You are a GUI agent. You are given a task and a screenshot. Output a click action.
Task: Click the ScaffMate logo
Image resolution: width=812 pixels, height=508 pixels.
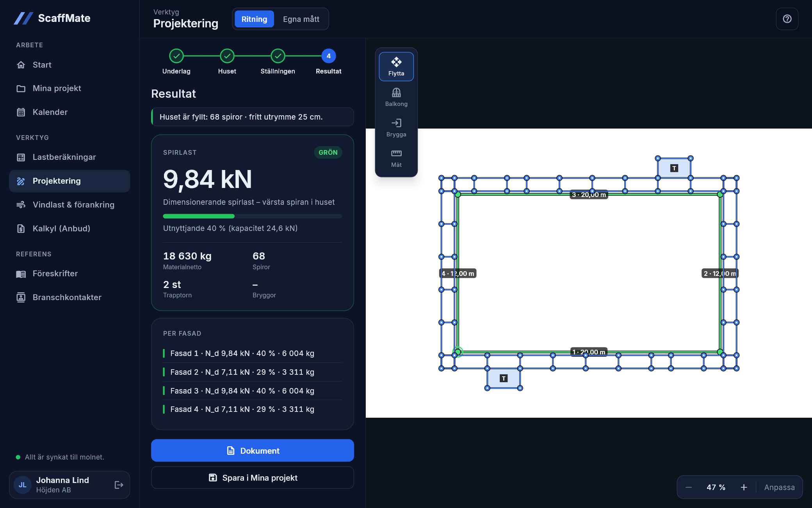point(52,18)
